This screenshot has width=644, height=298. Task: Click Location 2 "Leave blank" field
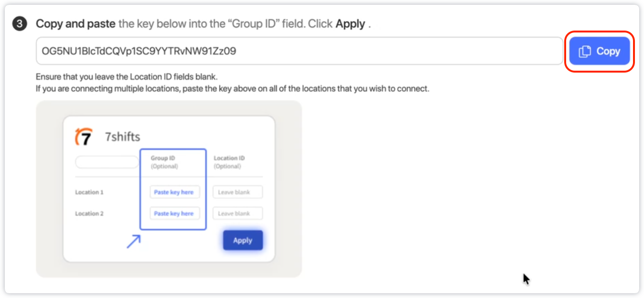237,213
